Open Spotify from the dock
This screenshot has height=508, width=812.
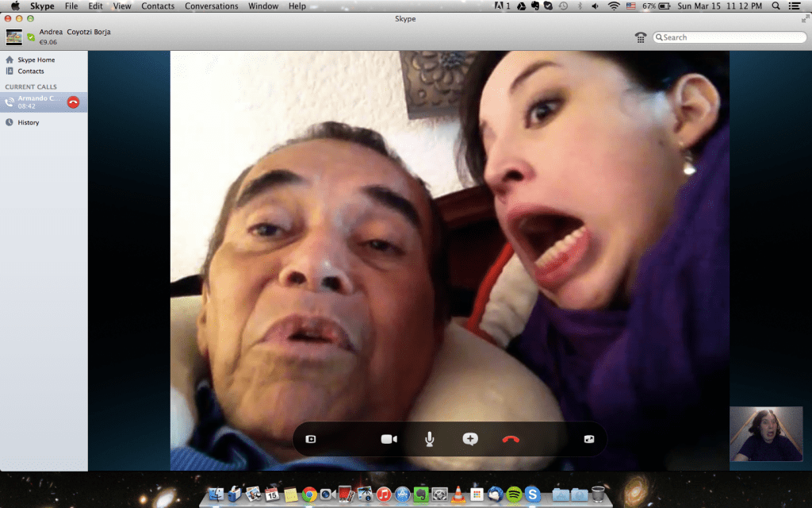coord(514,495)
